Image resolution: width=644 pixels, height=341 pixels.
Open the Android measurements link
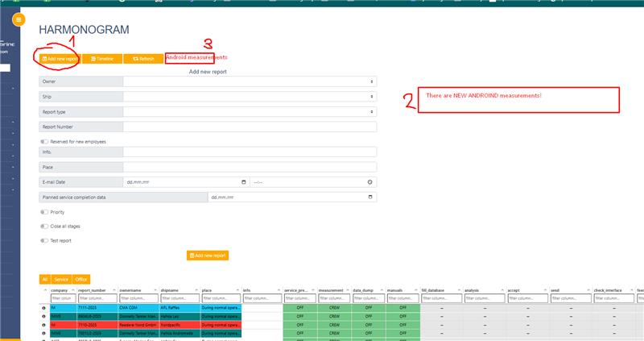(x=196, y=57)
